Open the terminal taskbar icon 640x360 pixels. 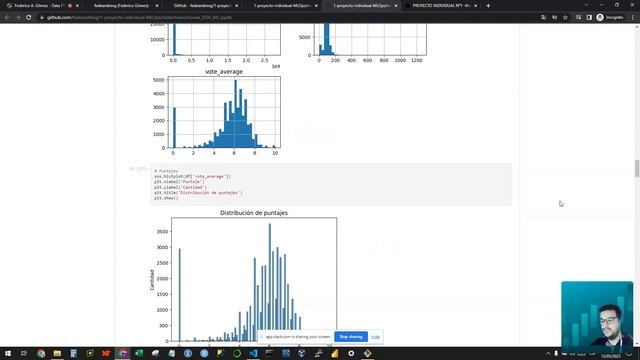click(269, 353)
